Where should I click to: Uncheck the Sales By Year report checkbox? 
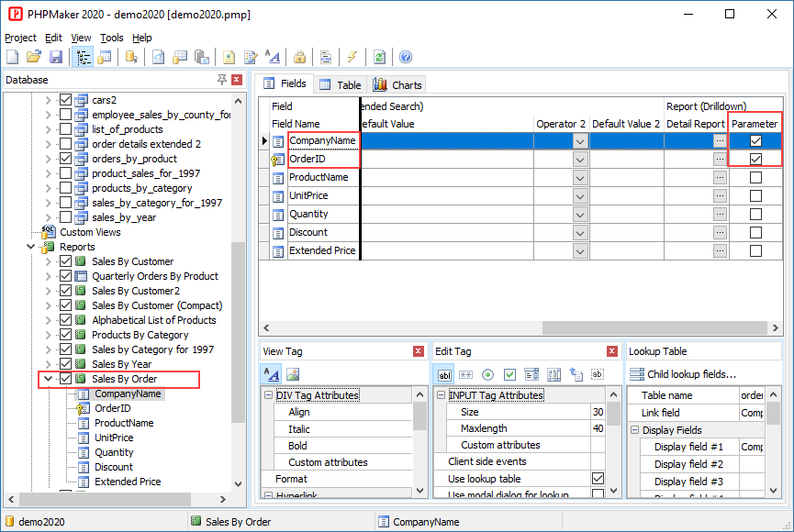[65, 364]
